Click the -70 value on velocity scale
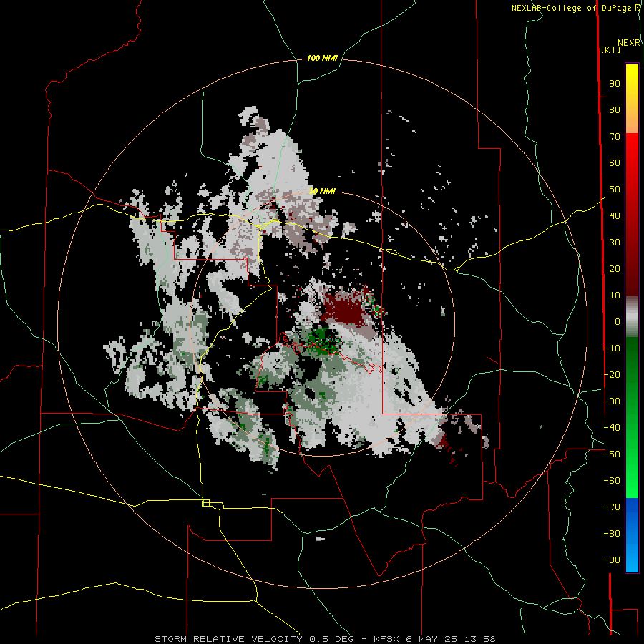This screenshot has height=644, width=644. (x=612, y=507)
